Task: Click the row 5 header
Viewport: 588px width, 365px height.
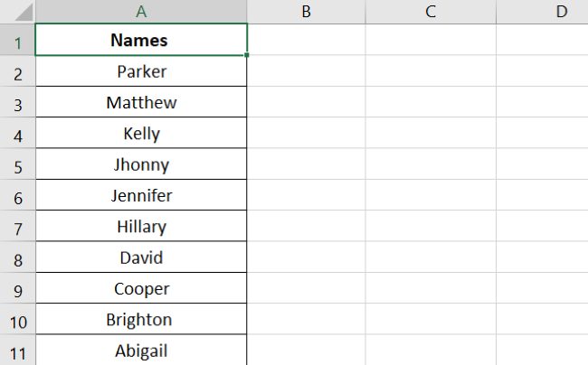Action: [17, 165]
